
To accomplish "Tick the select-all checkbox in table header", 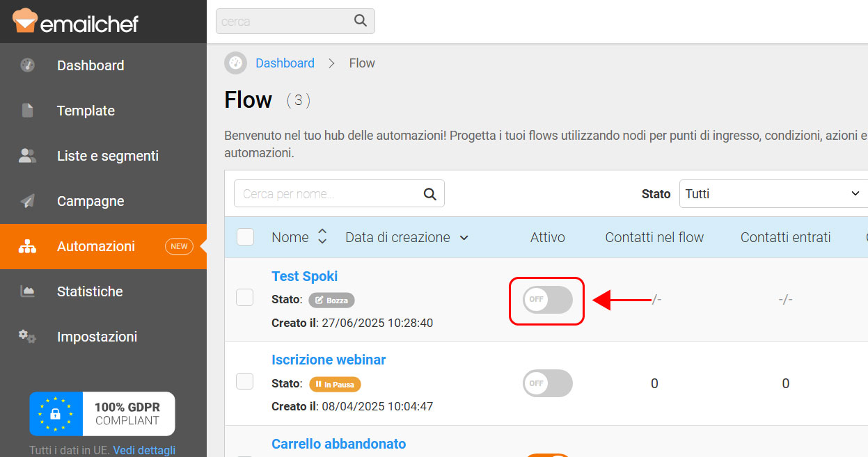I will click(246, 237).
